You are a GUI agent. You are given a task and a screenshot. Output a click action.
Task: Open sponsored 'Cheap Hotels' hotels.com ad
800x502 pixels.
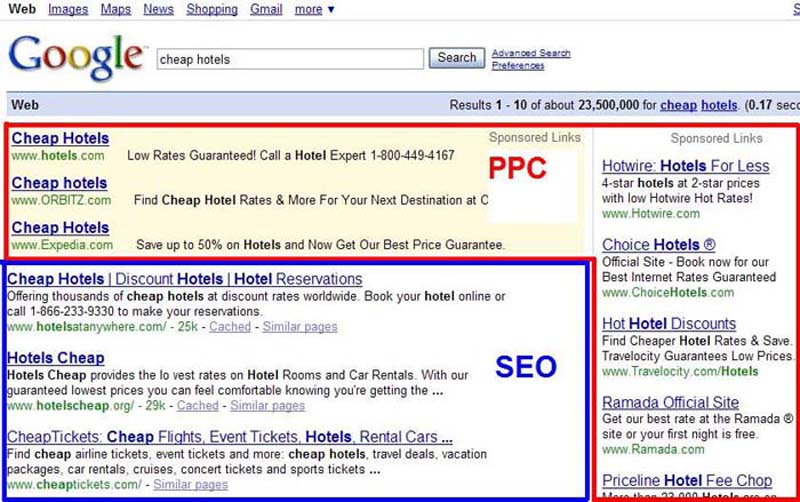click(60, 138)
